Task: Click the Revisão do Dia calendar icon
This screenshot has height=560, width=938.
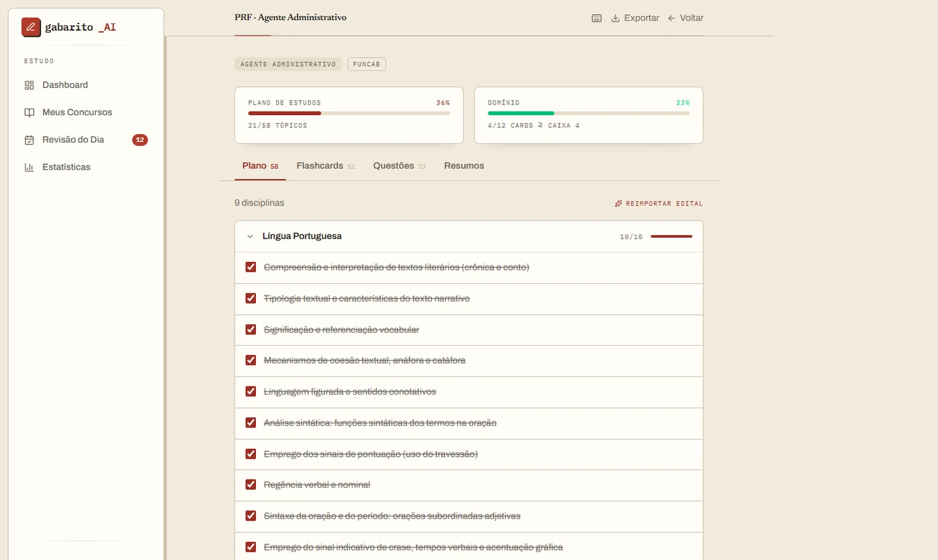Action: (x=29, y=140)
